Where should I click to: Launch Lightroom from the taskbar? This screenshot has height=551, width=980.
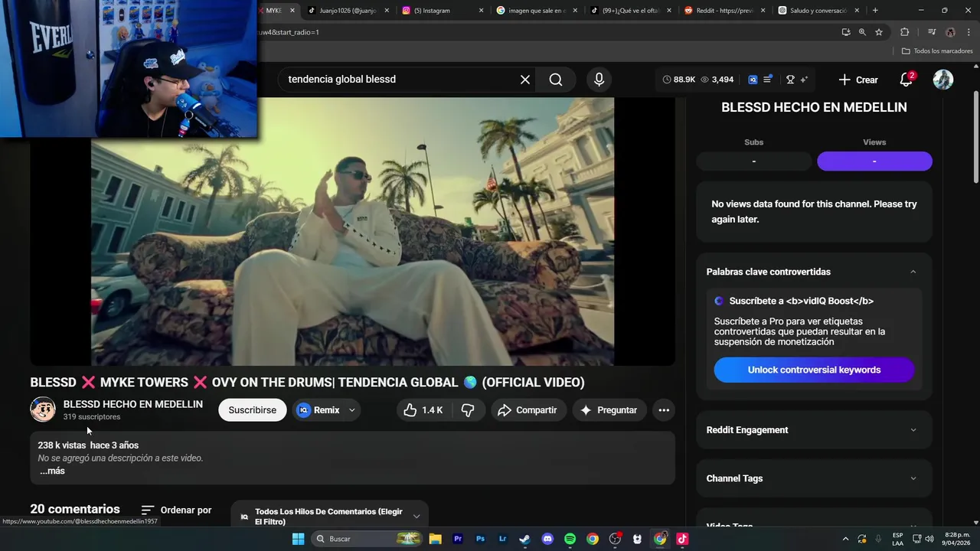point(502,539)
